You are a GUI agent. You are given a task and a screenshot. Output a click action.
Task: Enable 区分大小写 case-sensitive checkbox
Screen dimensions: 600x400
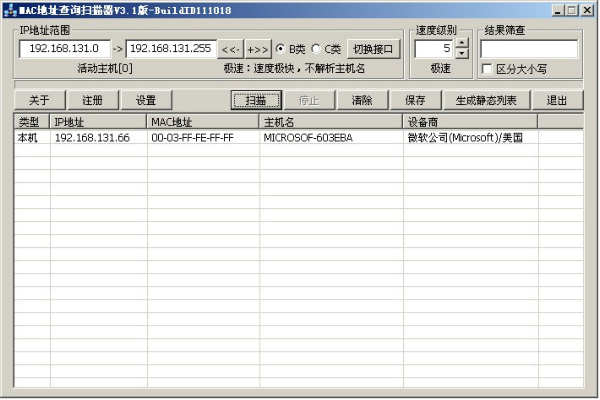[x=487, y=69]
